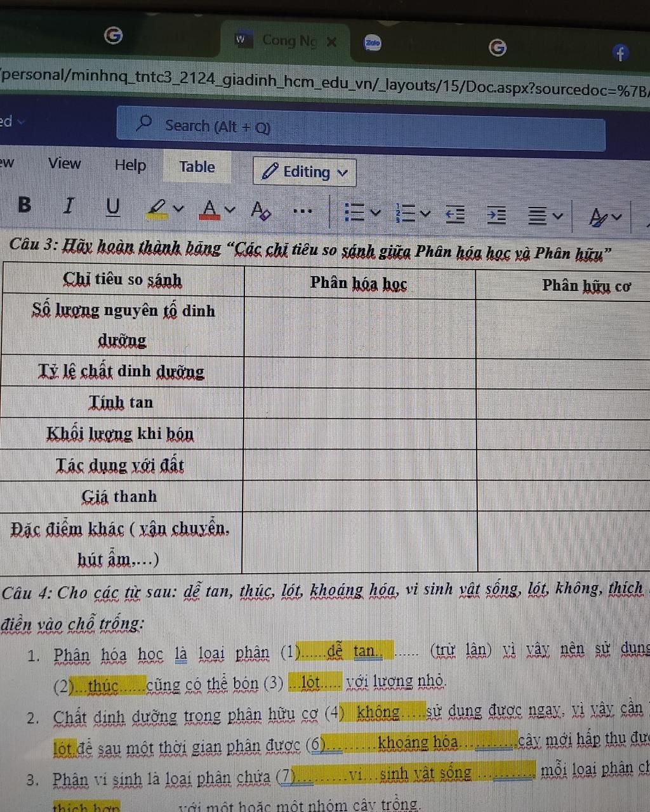Screen dimensions: 650x812
Task: Switch to the first Google browser tab
Action: click(114, 36)
